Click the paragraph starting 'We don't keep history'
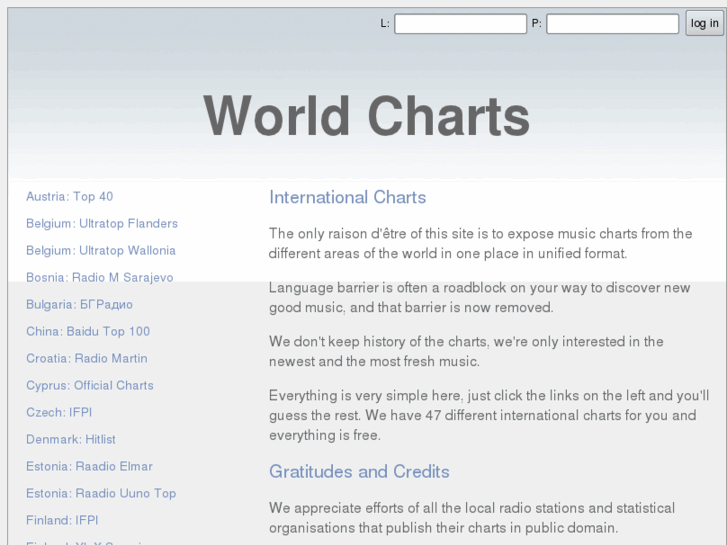The width and height of the screenshot is (727, 545). click(466, 351)
